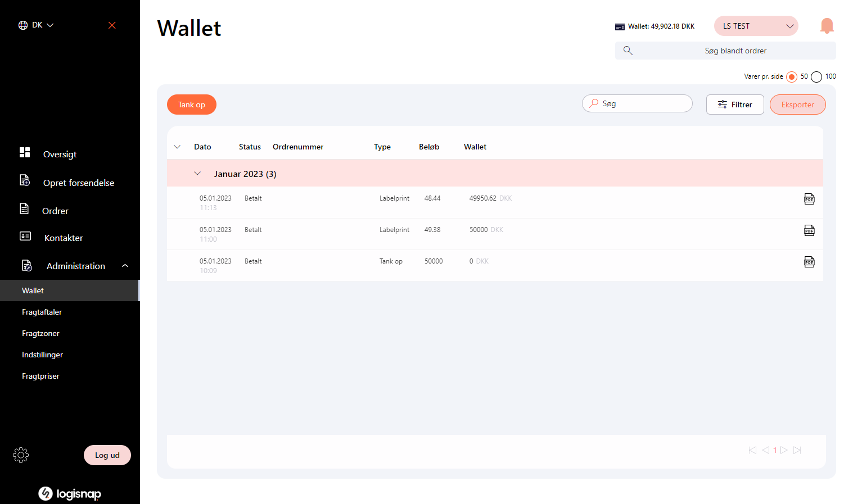The height and width of the screenshot is (504, 853).
Task: Open the DK language selector
Action: (36, 25)
